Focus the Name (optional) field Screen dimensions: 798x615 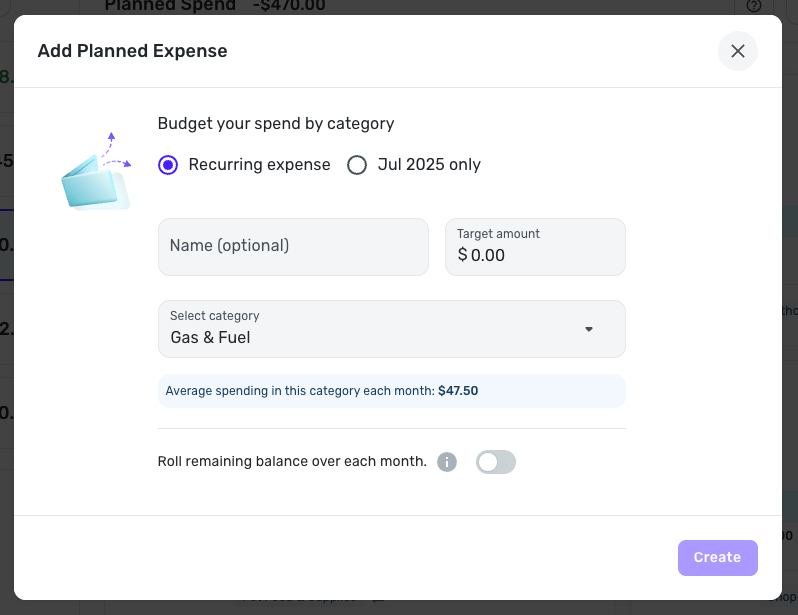tap(293, 246)
